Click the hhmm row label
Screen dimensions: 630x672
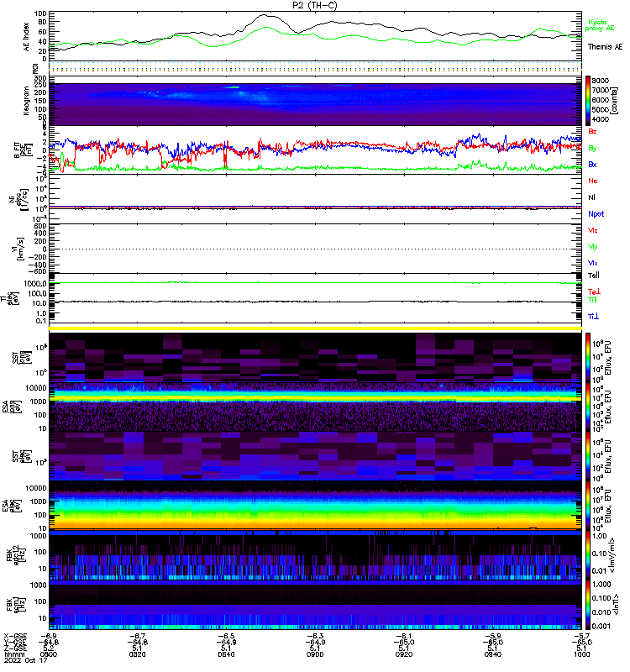(14, 654)
